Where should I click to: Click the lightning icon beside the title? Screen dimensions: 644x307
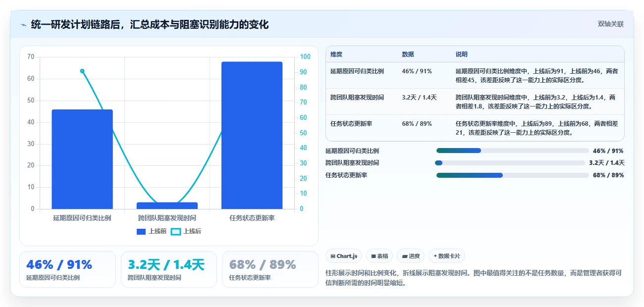pos(23,24)
